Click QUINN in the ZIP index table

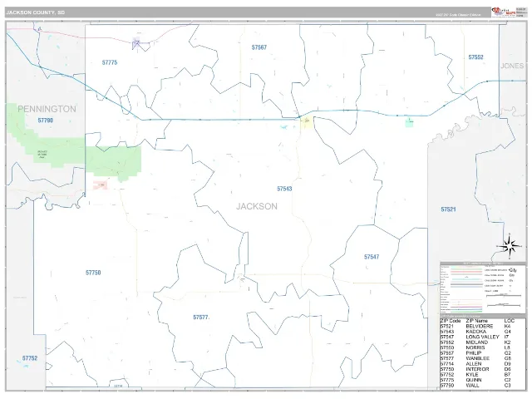point(474,381)
